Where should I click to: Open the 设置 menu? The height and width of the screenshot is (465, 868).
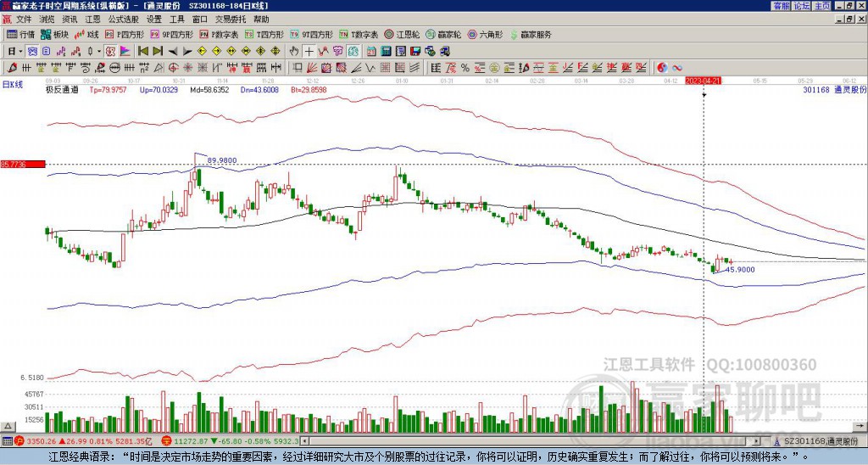click(154, 20)
